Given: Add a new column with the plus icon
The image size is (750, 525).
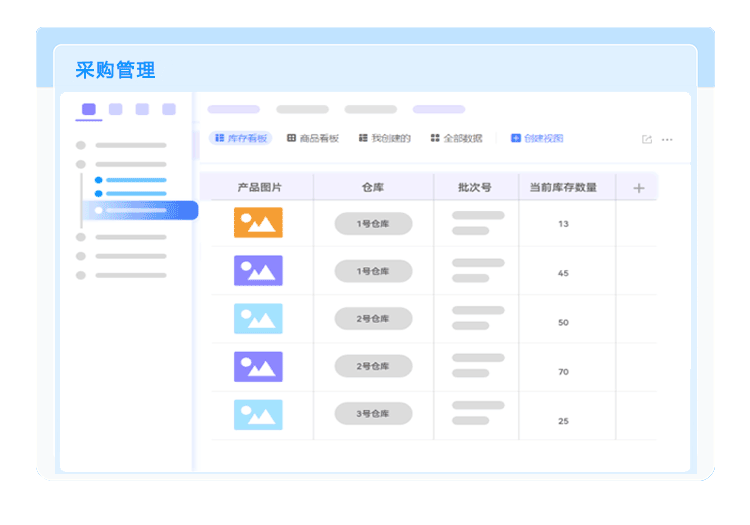Looking at the screenshot, I should [x=639, y=188].
